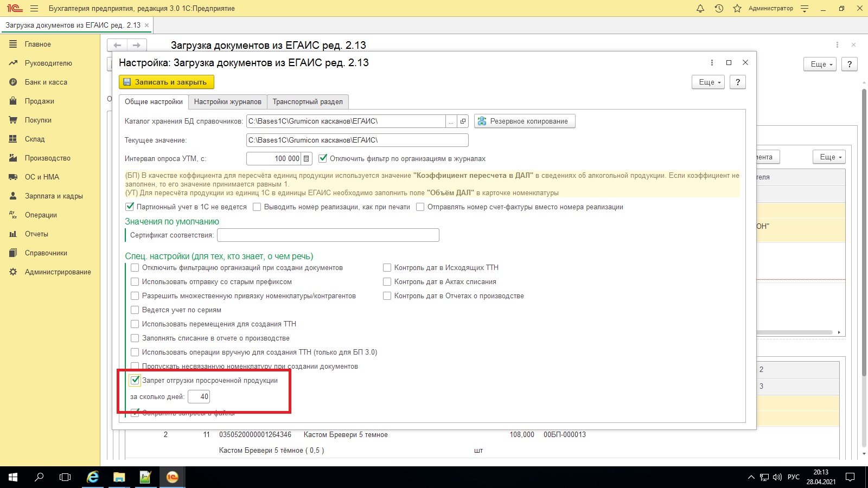The height and width of the screenshot is (488, 868).
Task: Open calculator for Интервал опроса УТМ
Action: [307, 158]
